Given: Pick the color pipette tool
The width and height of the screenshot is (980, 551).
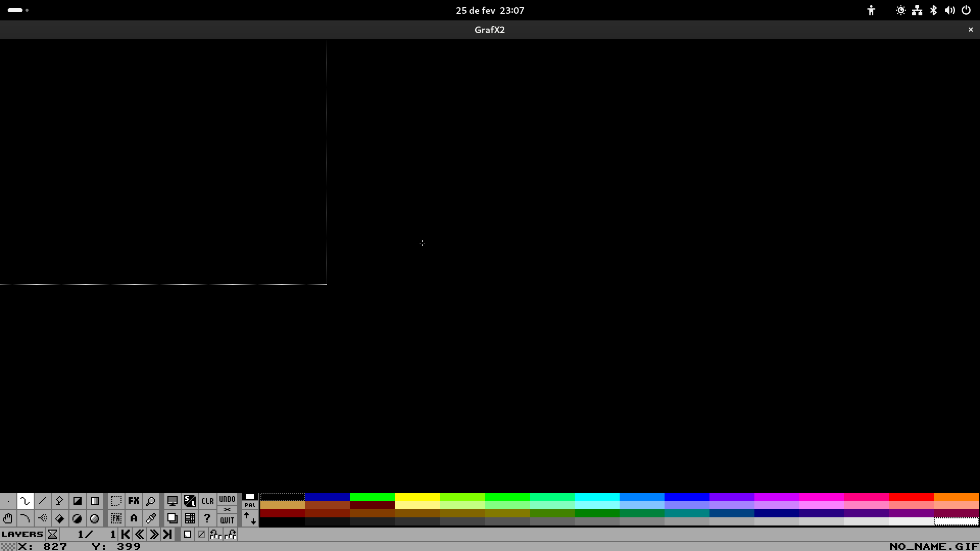Looking at the screenshot, I should click(x=151, y=519).
